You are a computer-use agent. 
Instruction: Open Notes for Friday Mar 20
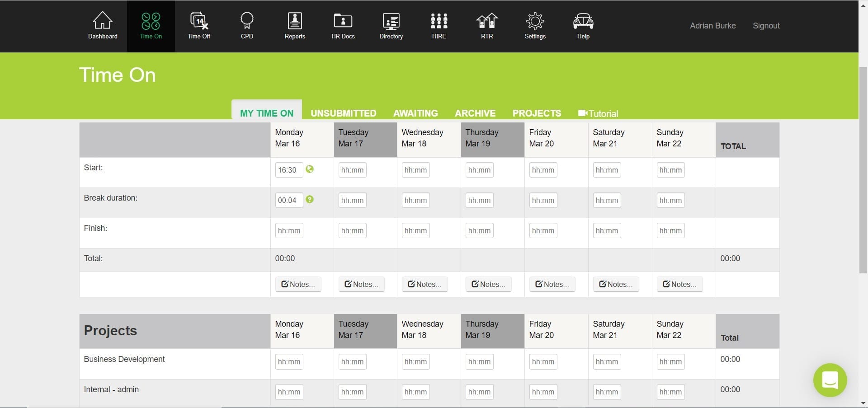[552, 284]
